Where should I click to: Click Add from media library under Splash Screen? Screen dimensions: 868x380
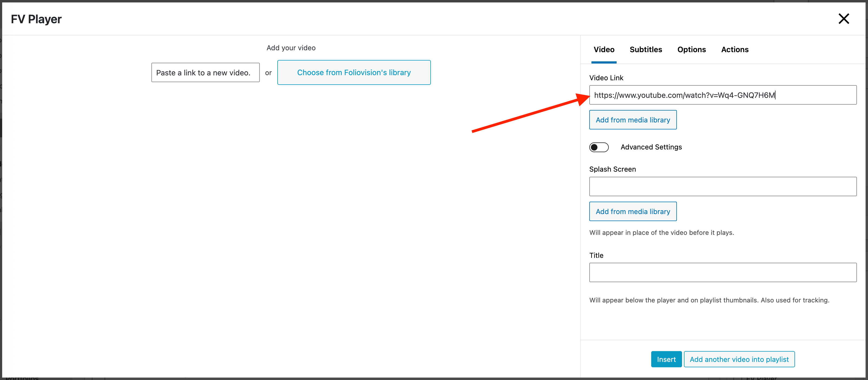pos(633,212)
